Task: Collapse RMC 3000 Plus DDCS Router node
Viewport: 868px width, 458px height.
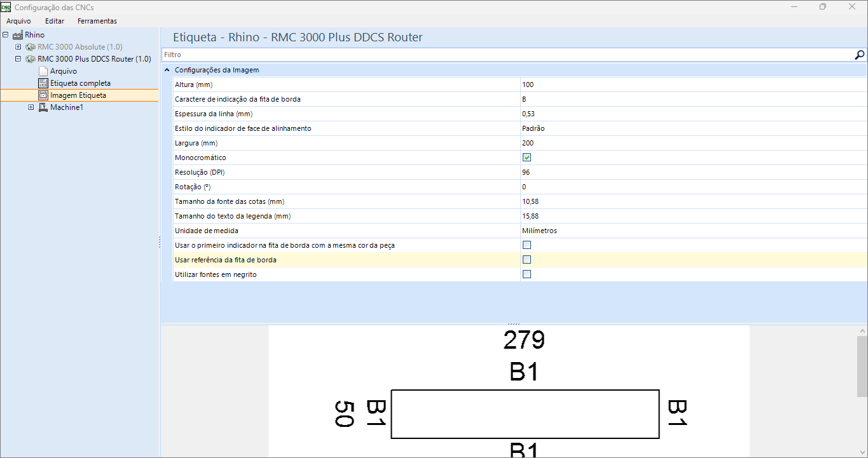Action: 18,59
